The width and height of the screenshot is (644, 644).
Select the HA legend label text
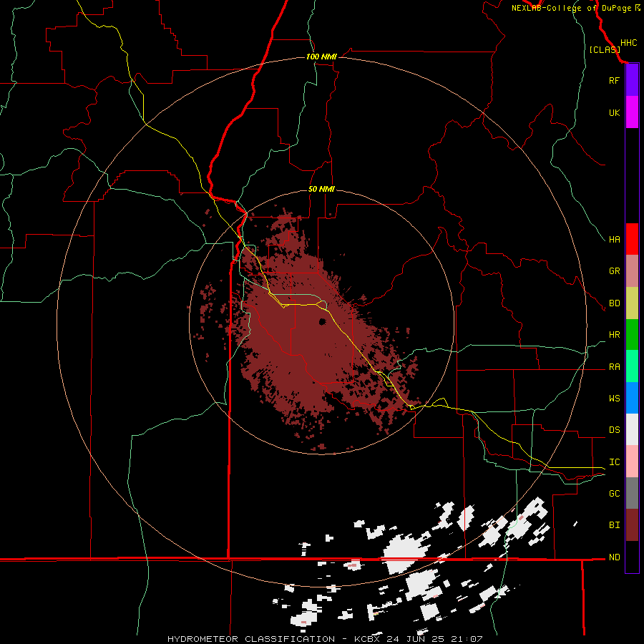pyautogui.click(x=614, y=240)
